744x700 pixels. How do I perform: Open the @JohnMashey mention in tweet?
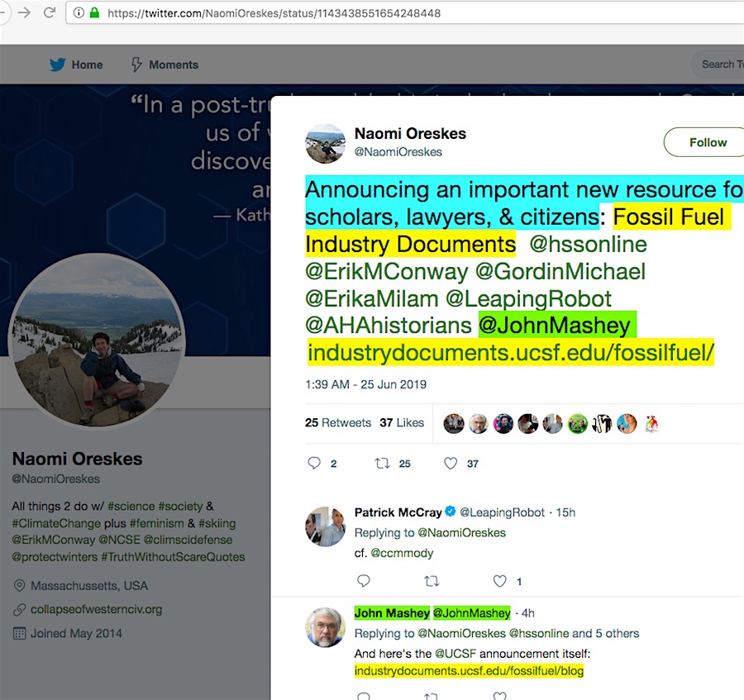(554, 326)
